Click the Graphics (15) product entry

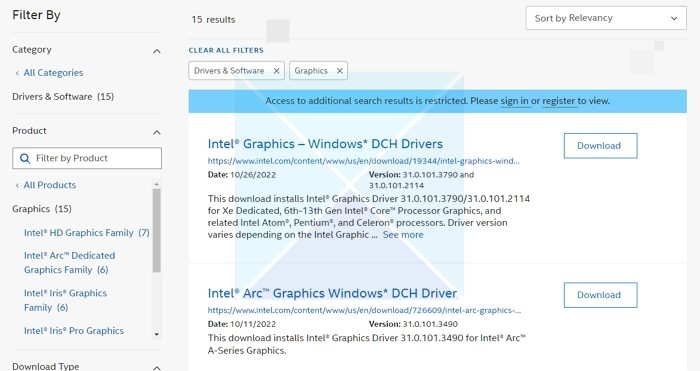pyautogui.click(x=42, y=209)
